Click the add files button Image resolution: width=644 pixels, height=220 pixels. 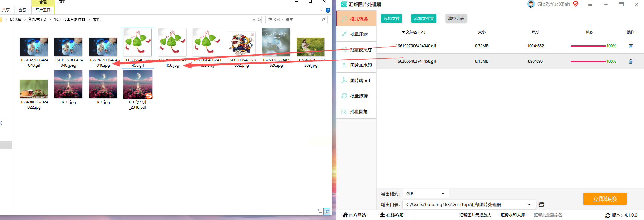391,19
